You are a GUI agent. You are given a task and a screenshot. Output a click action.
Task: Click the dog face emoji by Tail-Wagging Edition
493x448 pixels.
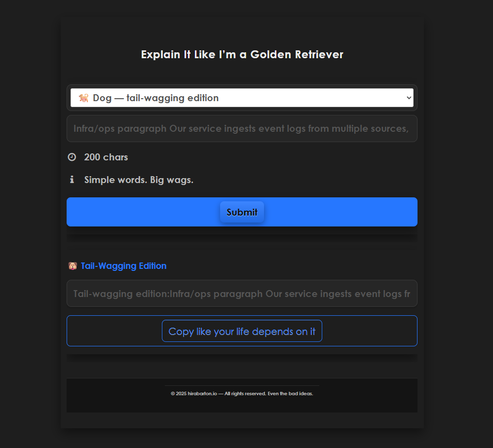point(73,266)
